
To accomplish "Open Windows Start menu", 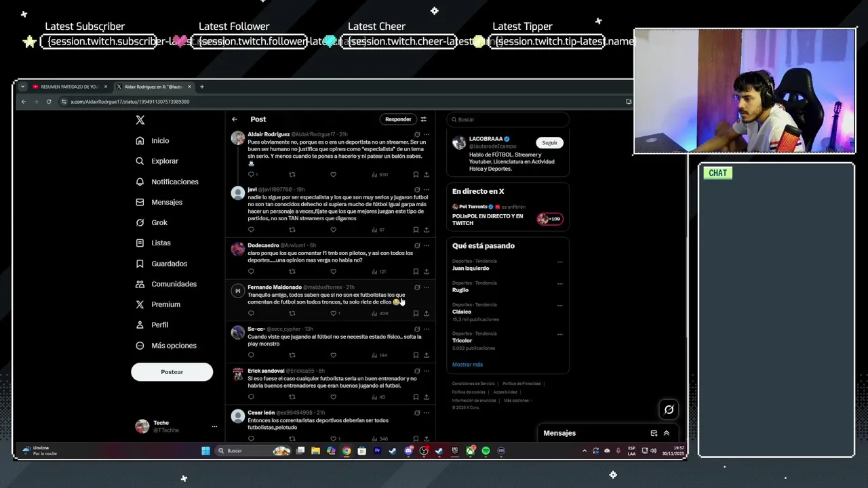I will point(205,451).
